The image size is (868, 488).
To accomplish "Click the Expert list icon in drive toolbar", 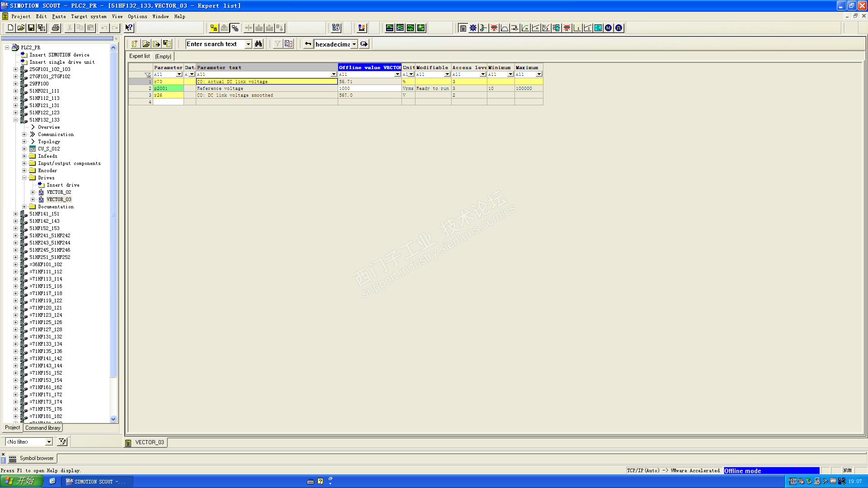I will coord(462,28).
